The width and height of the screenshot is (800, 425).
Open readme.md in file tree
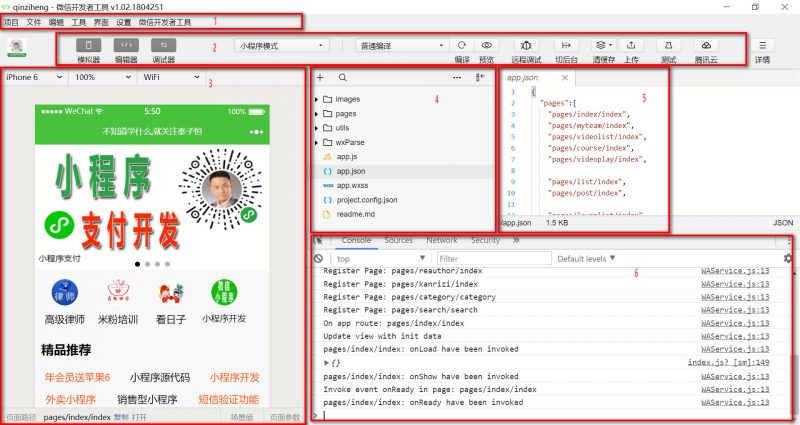(x=355, y=214)
